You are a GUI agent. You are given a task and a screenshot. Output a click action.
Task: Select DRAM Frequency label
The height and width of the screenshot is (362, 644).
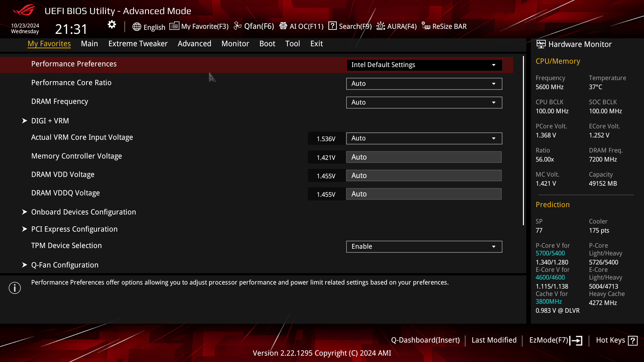59,101
